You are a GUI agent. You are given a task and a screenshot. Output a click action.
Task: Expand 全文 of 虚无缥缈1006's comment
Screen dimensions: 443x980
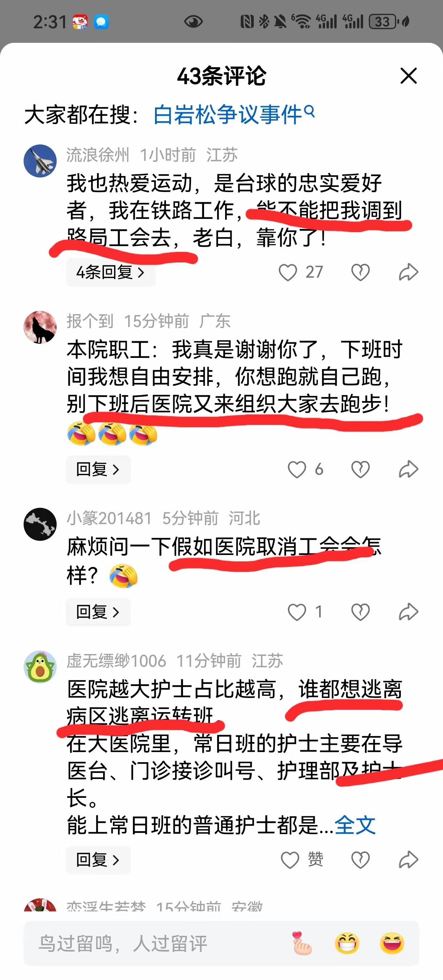(355, 825)
